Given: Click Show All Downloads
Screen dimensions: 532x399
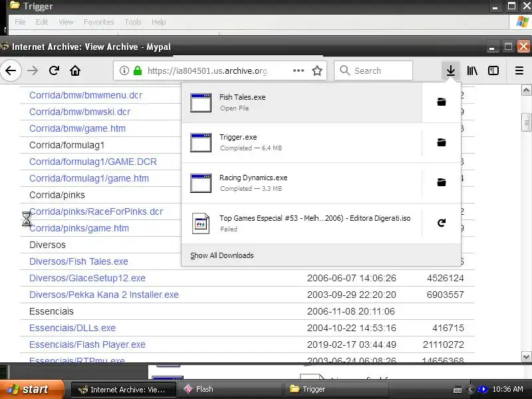Looking at the screenshot, I should 222,255.
